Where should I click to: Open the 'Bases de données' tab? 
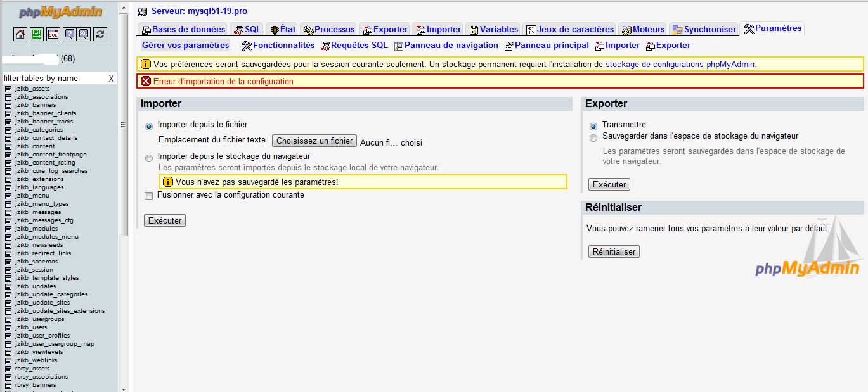point(183,29)
